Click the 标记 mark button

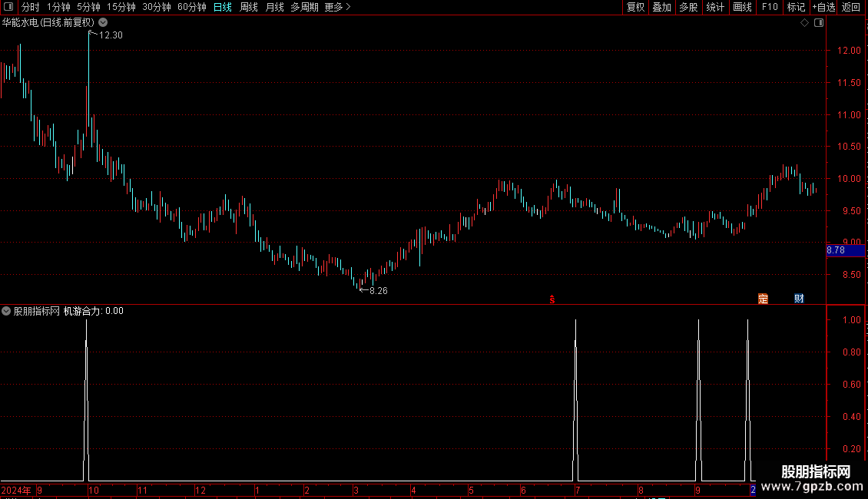pyautogui.click(x=796, y=7)
